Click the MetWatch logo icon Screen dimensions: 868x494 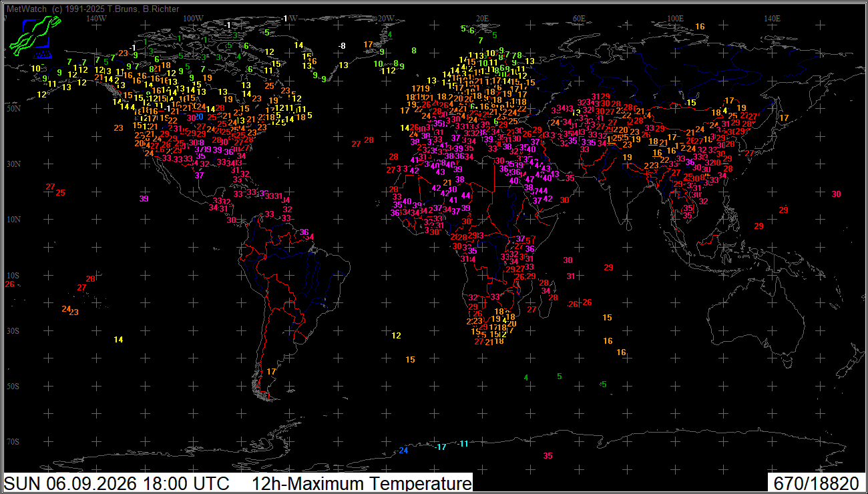point(34,37)
